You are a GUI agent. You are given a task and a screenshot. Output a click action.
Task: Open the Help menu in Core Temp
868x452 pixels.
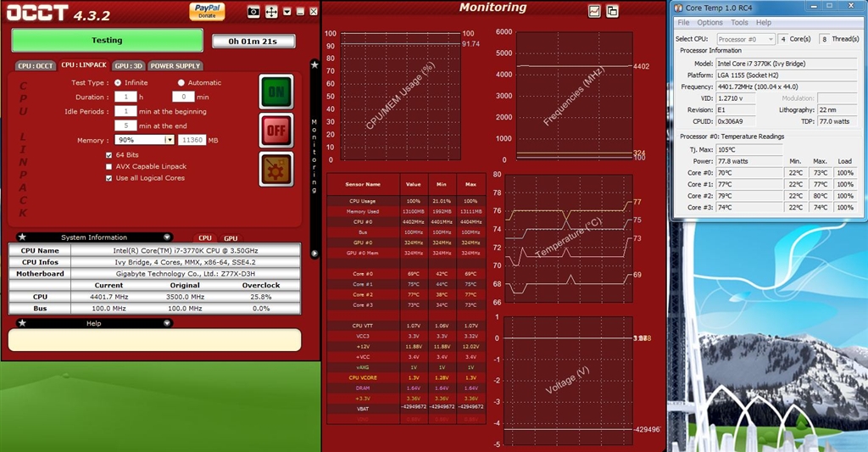click(764, 23)
